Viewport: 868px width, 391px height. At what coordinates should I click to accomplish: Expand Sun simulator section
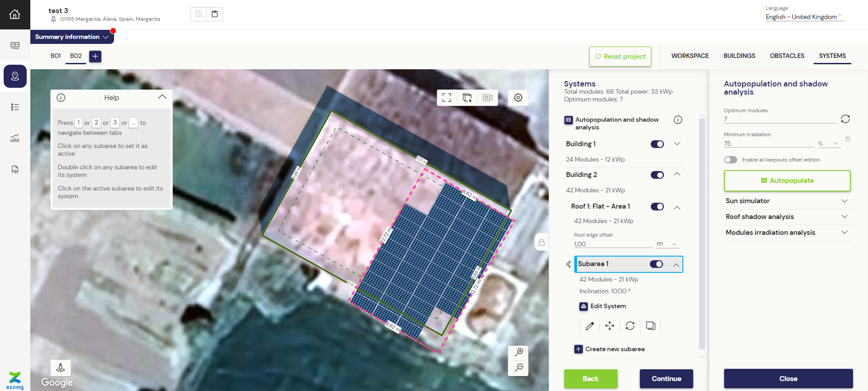click(787, 201)
